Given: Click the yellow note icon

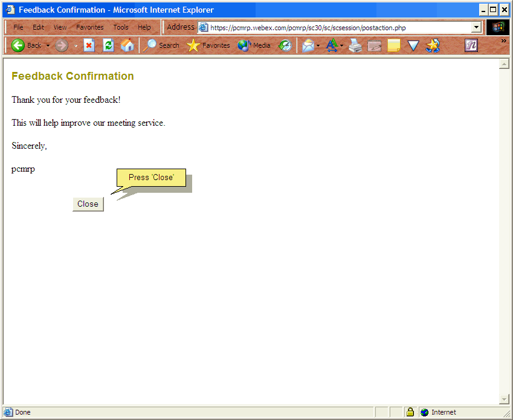Looking at the screenshot, I should [394, 45].
